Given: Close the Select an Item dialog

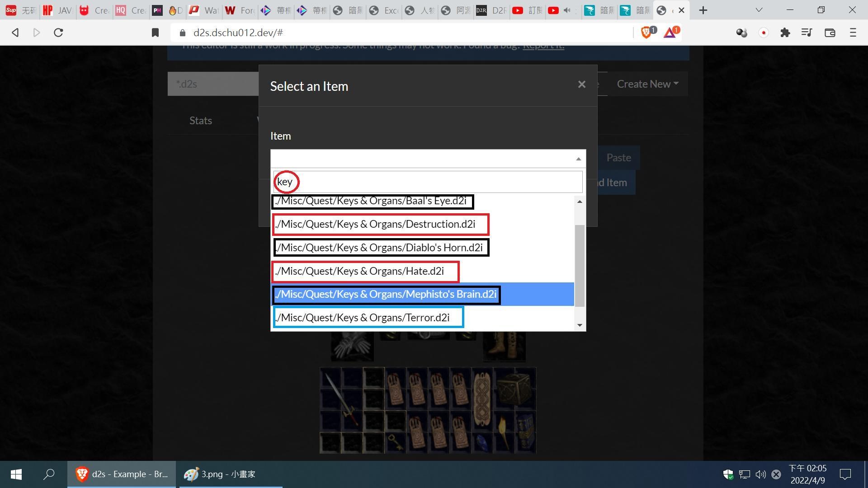Looking at the screenshot, I should tap(581, 84).
